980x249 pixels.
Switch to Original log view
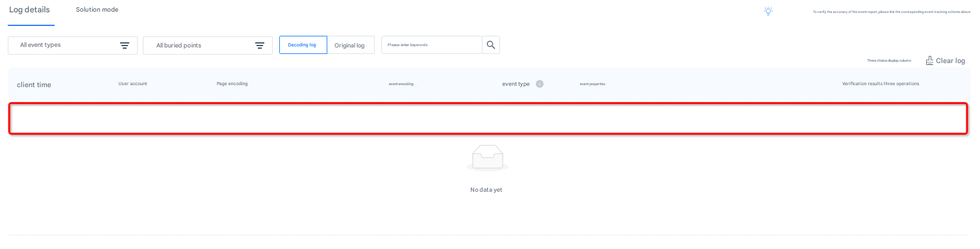point(350,45)
